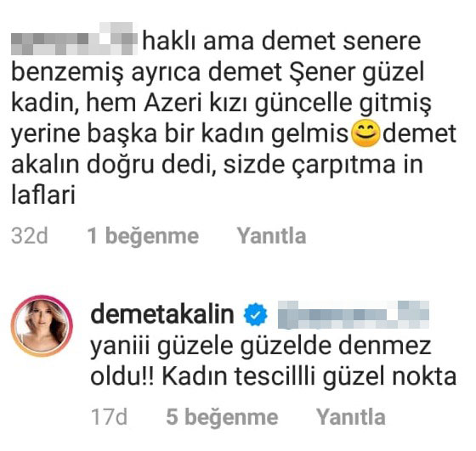Click the '32d' timestamp of the first comment

pyautogui.click(x=30, y=236)
